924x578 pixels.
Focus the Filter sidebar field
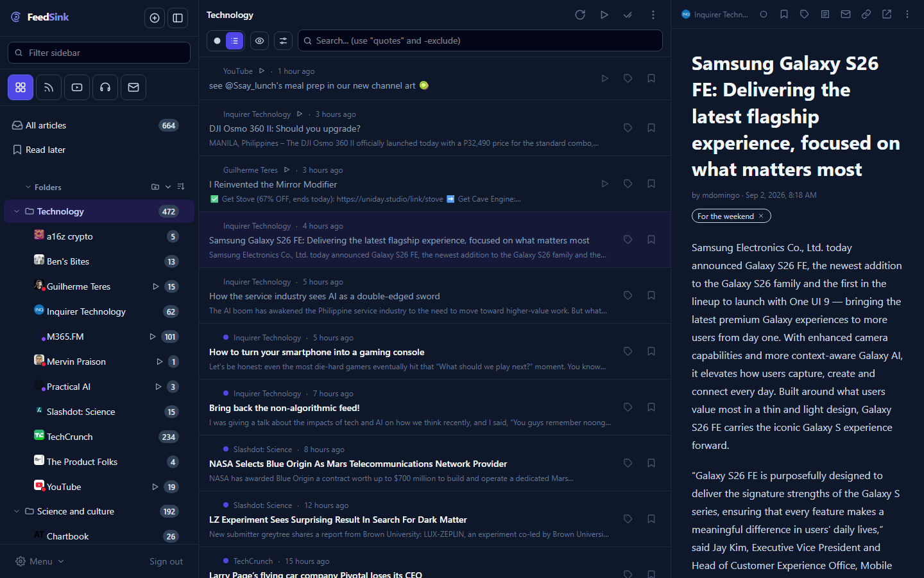99,53
